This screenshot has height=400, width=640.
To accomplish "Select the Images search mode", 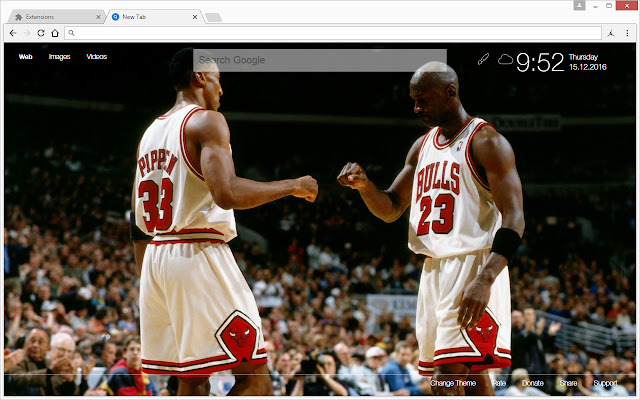I will [60, 57].
